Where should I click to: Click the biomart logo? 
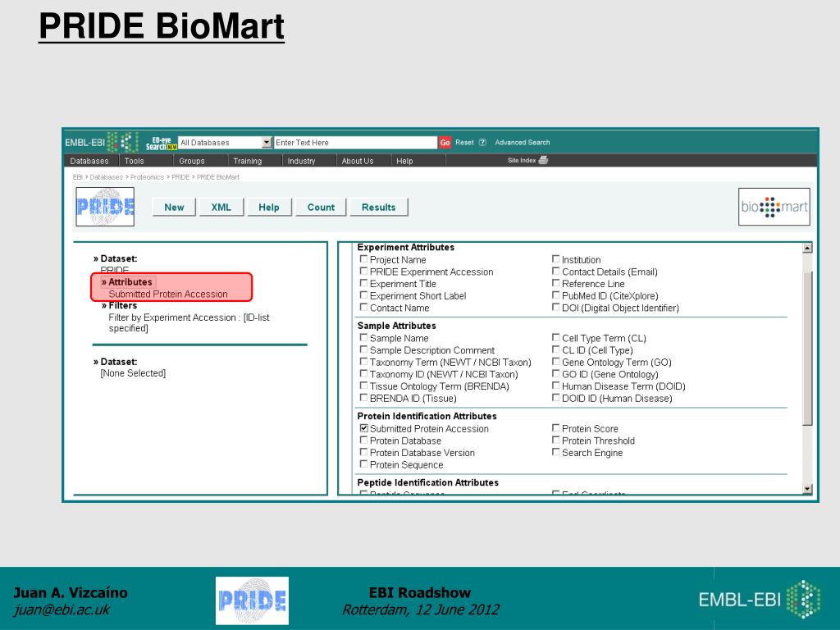click(x=774, y=207)
